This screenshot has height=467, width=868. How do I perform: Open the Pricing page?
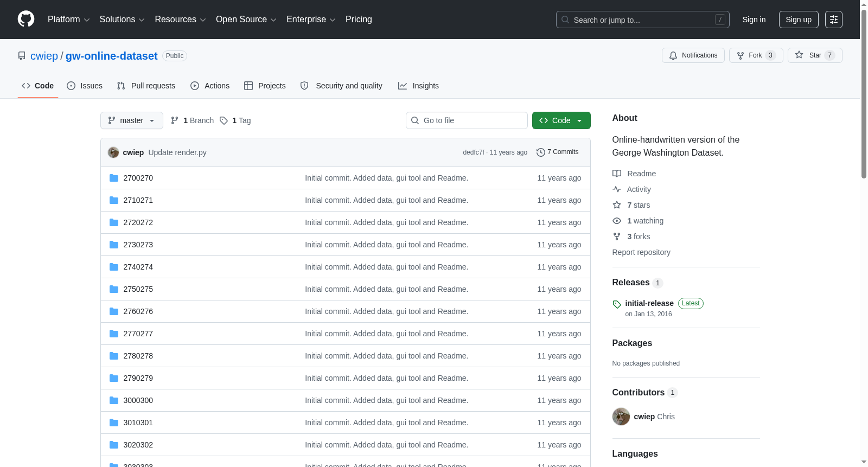point(359,20)
